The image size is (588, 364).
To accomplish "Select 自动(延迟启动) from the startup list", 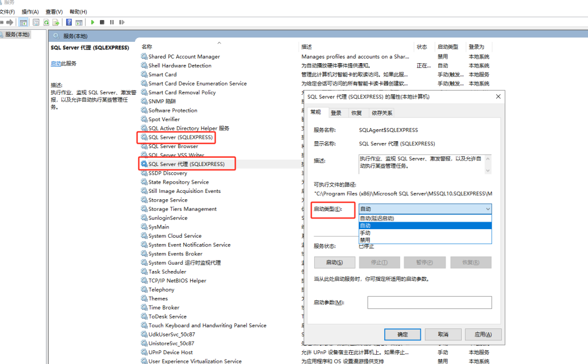I will coord(425,218).
